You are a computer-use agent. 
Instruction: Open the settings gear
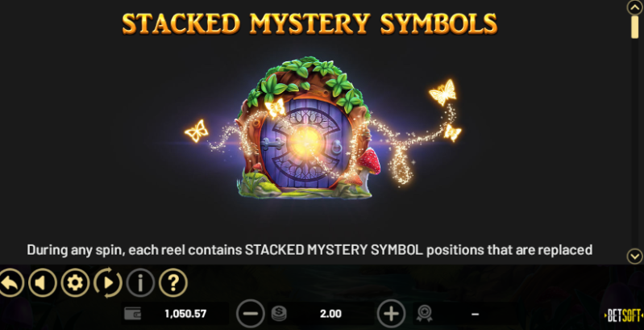click(x=75, y=282)
